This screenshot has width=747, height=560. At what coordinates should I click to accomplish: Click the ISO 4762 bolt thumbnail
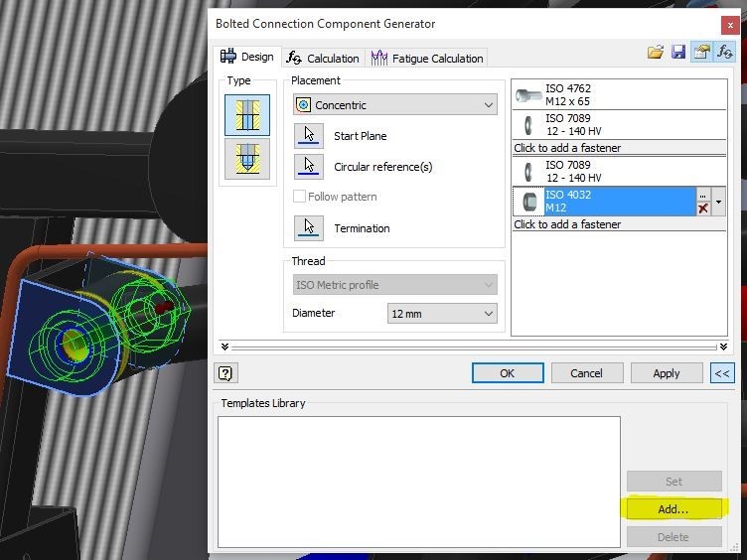[528, 94]
